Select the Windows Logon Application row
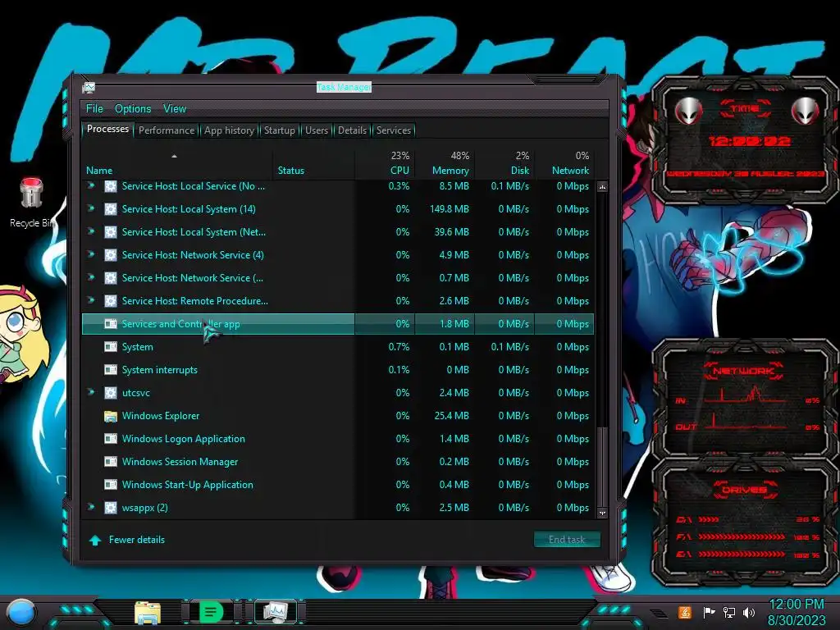 pos(337,439)
